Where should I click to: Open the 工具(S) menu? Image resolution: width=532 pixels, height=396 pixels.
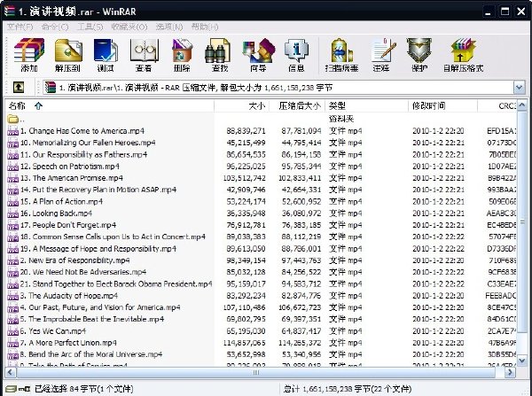[x=90, y=27]
